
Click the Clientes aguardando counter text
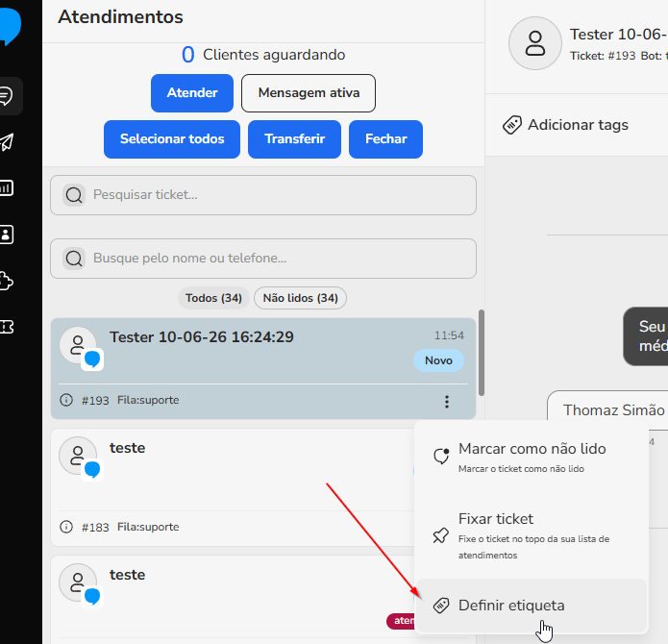274,55
